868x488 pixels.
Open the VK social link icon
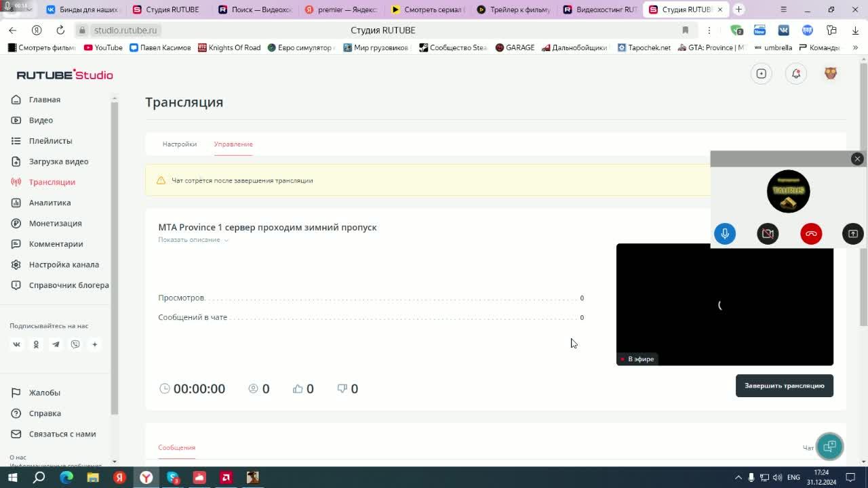16,344
